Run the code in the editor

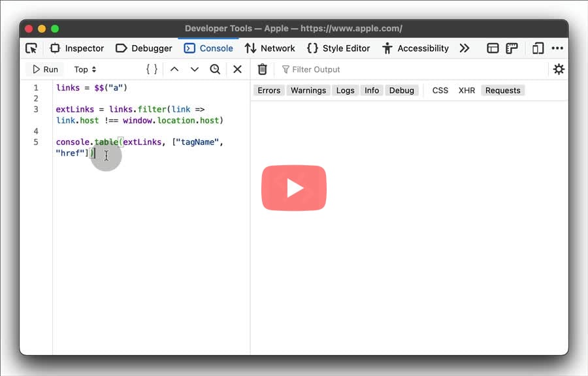(45, 69)
